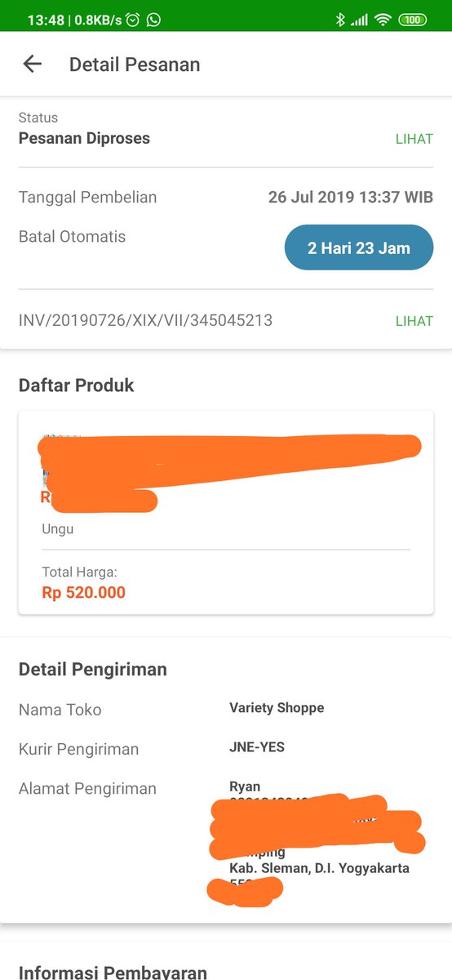Open the product card in Daftar Produk
The height and width of the screenshot is (980, 452).
pyautogui.click(x=226, y=512)
